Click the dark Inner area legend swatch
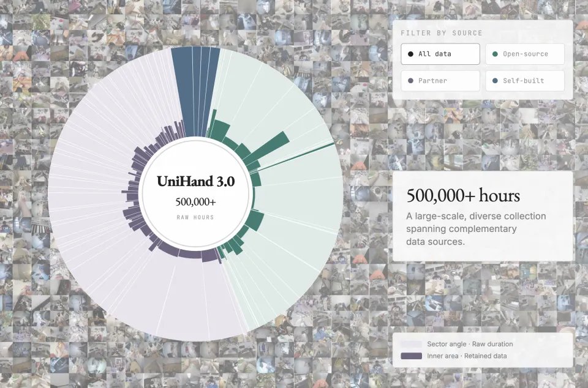 point(412,356)
